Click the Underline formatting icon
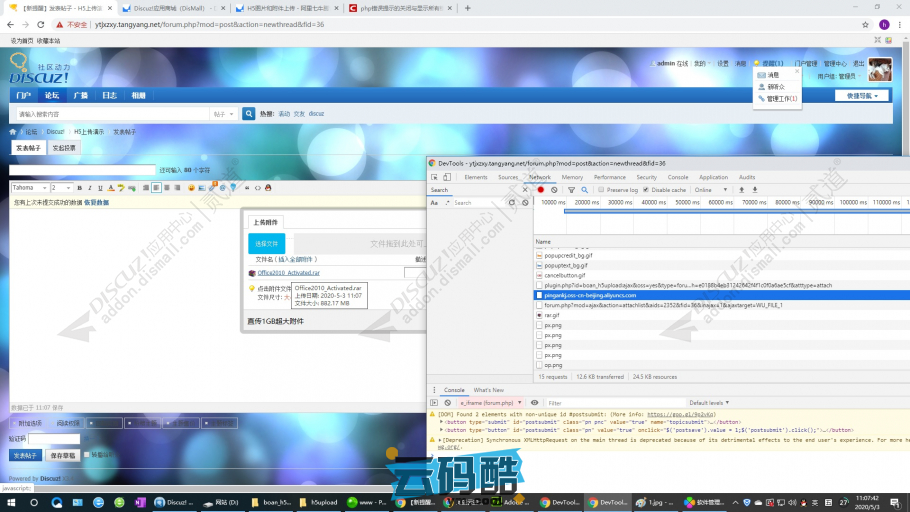 pyautogui.click(x=99, y=188)
